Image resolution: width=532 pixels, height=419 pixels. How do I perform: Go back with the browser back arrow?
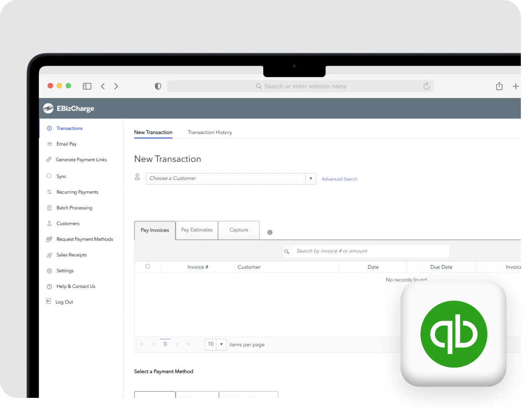pyautogui.click(x=103, y=86)
